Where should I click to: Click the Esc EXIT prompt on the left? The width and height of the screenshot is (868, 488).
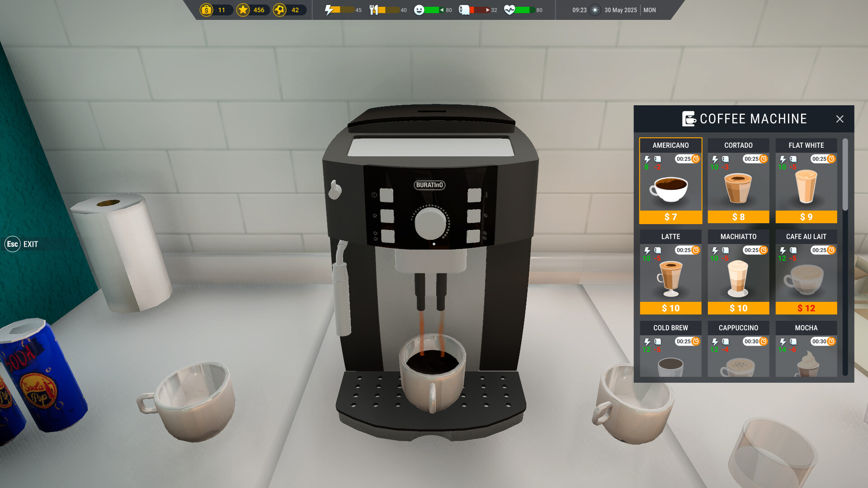click(x=21, y=244)
